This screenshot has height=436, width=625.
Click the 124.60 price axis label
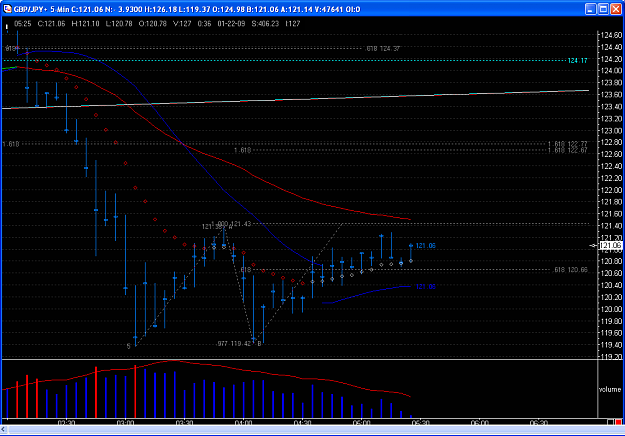pyautogui.click(x=611, y=35)
